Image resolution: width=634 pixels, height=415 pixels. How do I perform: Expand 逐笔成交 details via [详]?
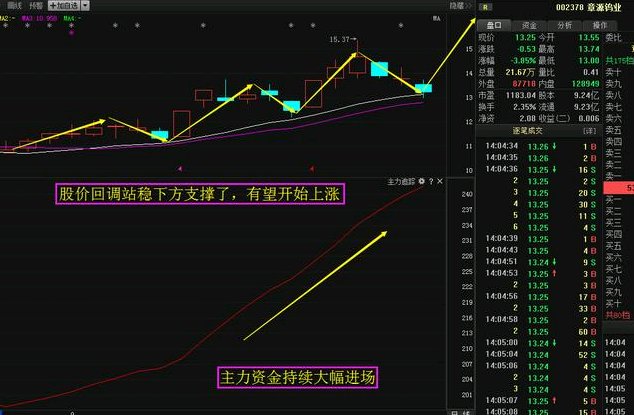(x=590, y=131)
